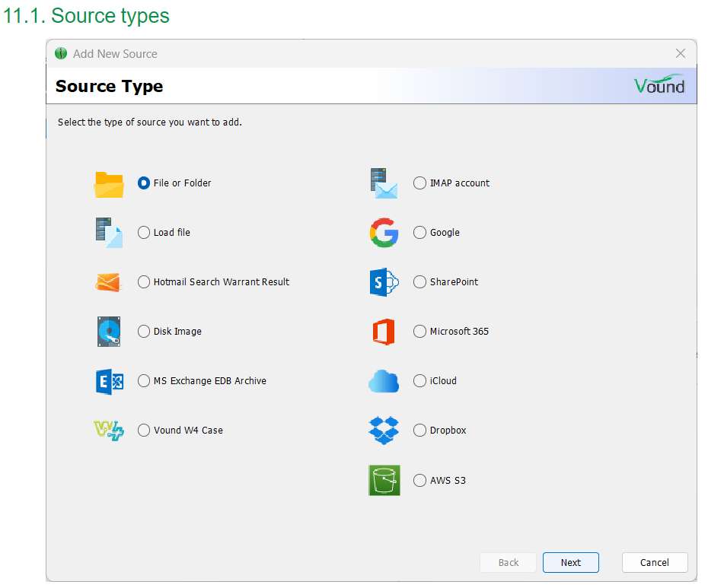Select the Vound W4 Case radio button
Image resolution: width=724 pixels, height=588 pixels.
click(x=144, y=431)
